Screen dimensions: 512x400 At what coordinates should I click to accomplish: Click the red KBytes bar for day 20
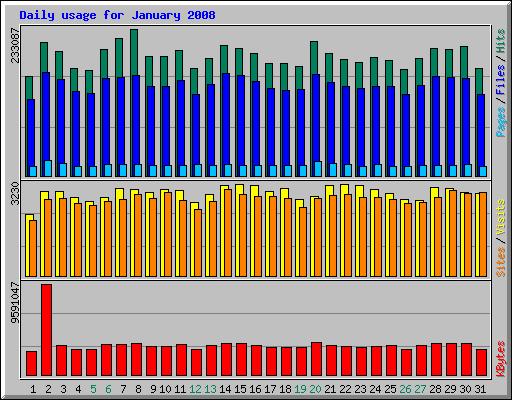(x=316, y=359)
